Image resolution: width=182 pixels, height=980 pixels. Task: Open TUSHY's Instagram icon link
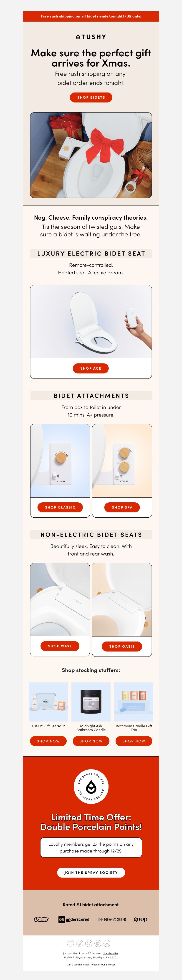click(x=71, y=943)
